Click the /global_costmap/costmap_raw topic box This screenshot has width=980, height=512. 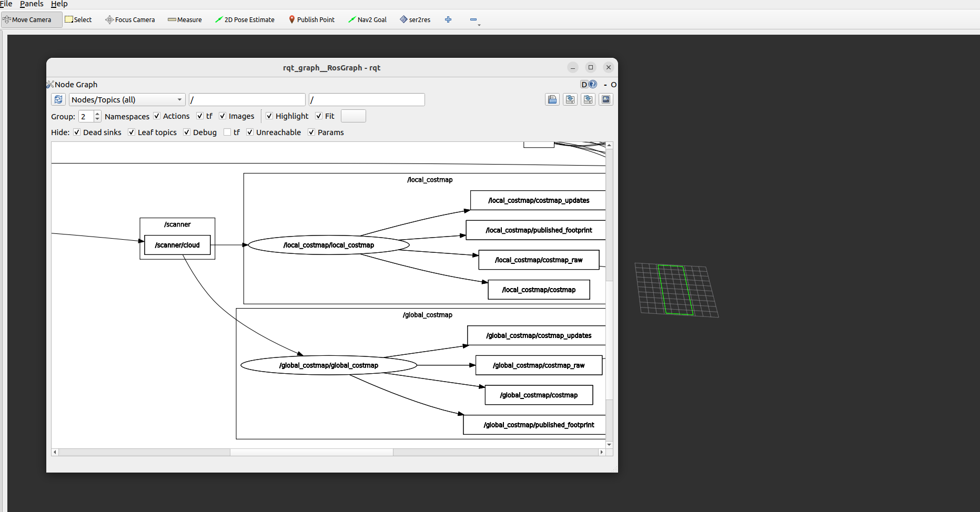click(539, 365)
